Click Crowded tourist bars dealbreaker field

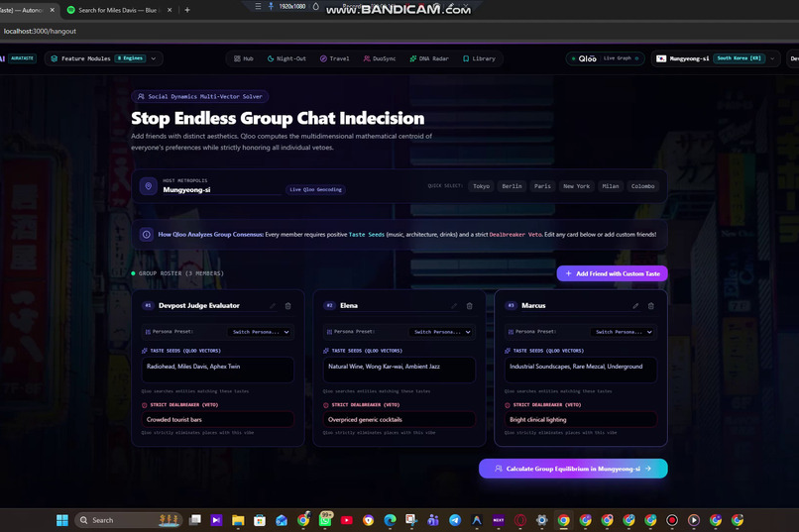217,419
